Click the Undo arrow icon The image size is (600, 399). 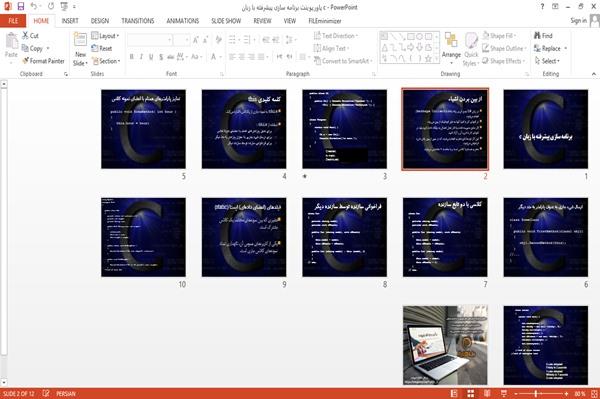(x=34, y=6)
